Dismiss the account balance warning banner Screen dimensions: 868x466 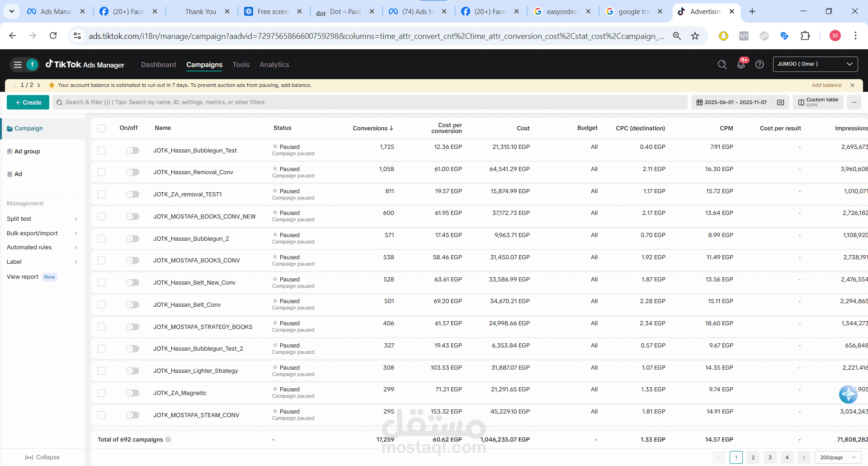(852, 85)
